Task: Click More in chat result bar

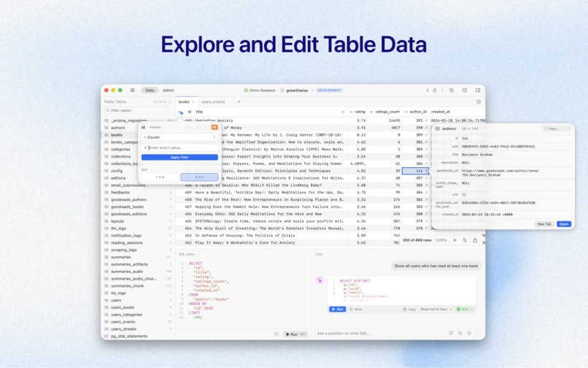Action: pos(356,310)
